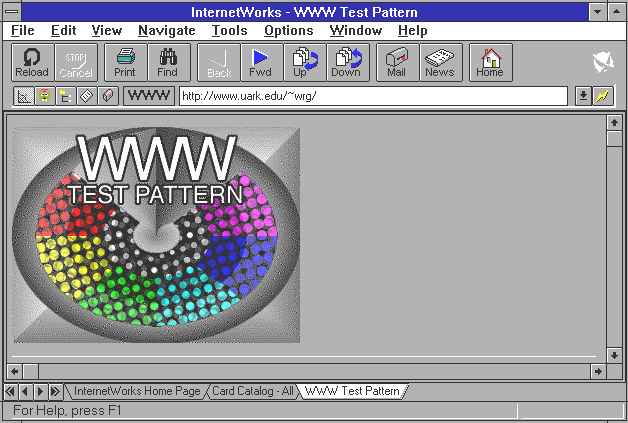This screenshot has width=628, height=423.
Task: Go forward with the Fwd button
Action: pos(260,62)
